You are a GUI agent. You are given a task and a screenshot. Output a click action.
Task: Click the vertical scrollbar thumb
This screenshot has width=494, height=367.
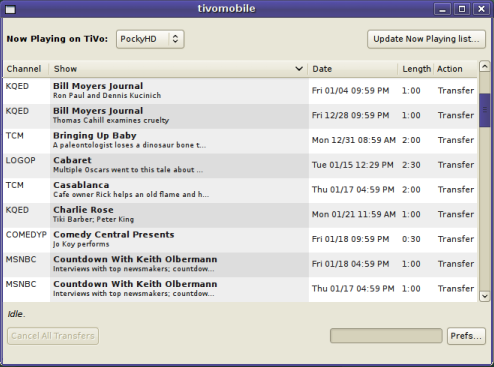point(485,110)
